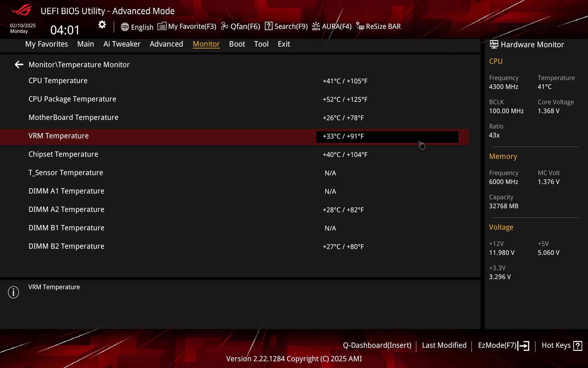The height and width of the screenshot is (368, 588).
Task: Click the settings gear icon
Action: [102, 25]
